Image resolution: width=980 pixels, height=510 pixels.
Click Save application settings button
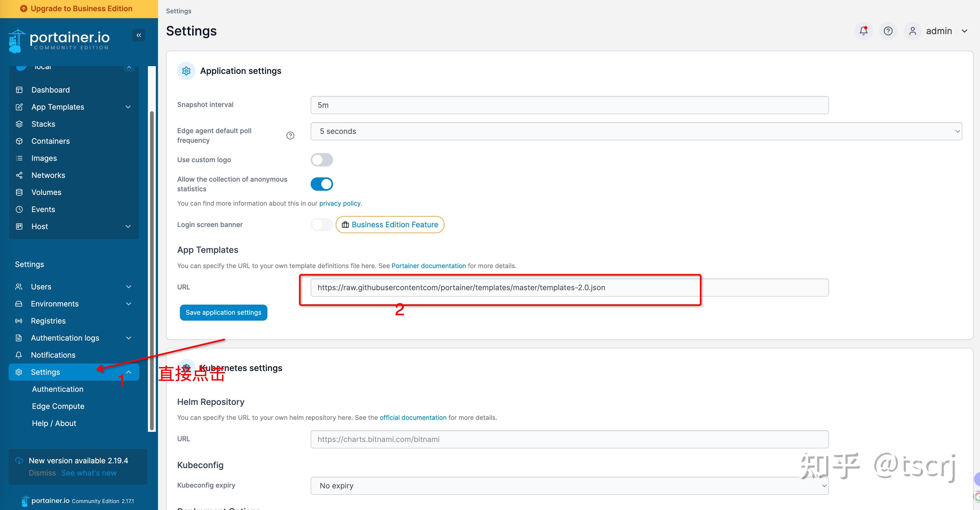pyautogui.click(x=223, y=313)
